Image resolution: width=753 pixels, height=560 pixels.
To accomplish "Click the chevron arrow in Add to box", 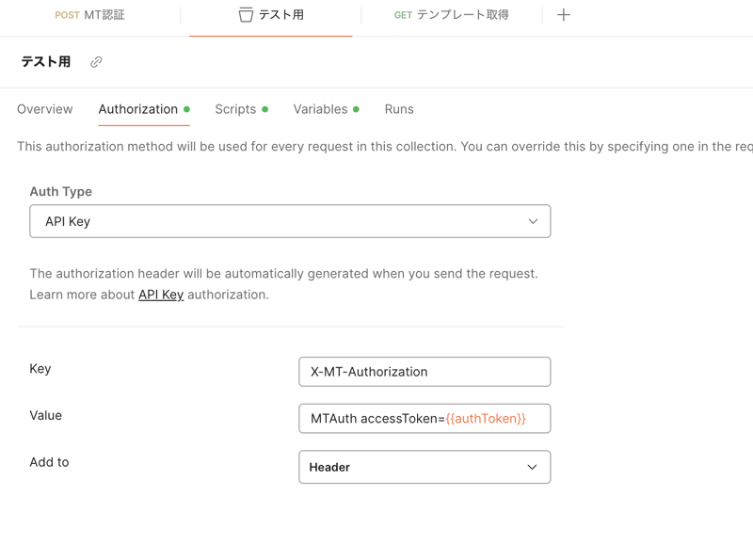I will (532, 467).
